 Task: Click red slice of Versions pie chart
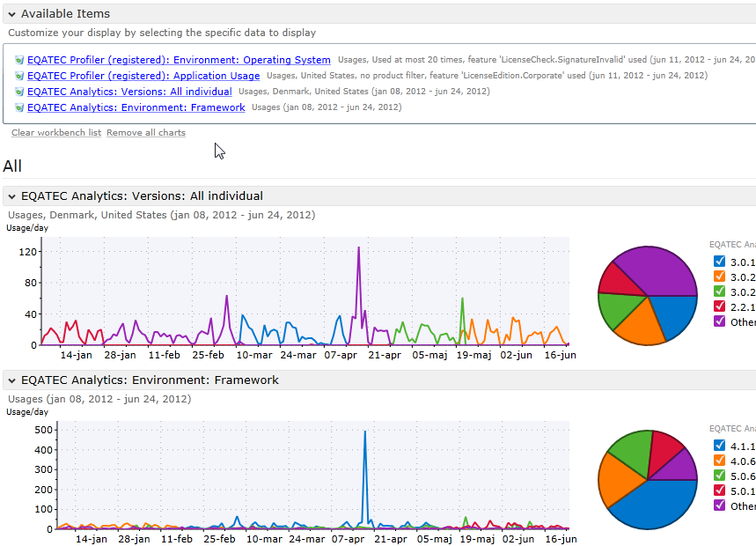coord(617,282)
